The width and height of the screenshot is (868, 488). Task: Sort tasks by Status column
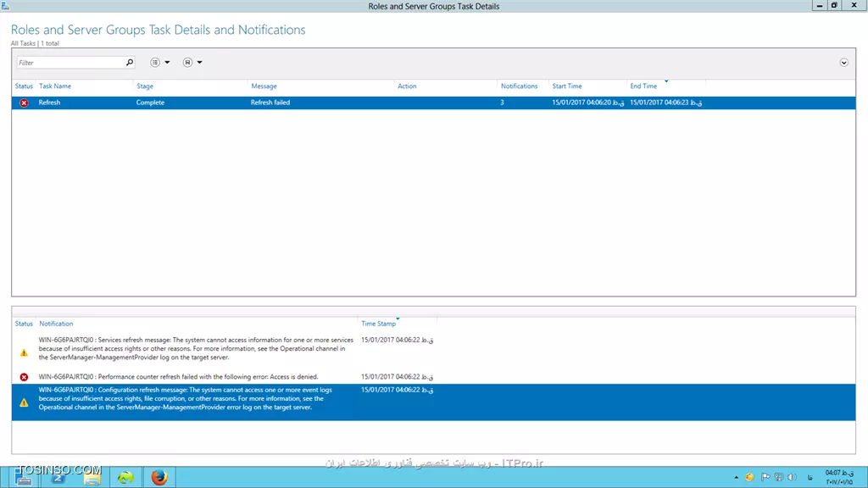(24, 86)
